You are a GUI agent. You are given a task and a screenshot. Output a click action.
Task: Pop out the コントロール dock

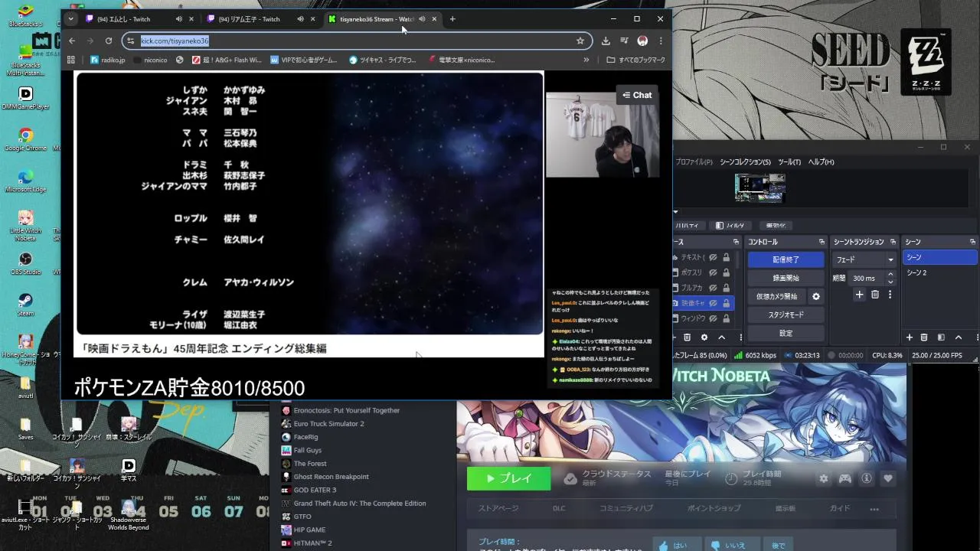tap(822, 242)
